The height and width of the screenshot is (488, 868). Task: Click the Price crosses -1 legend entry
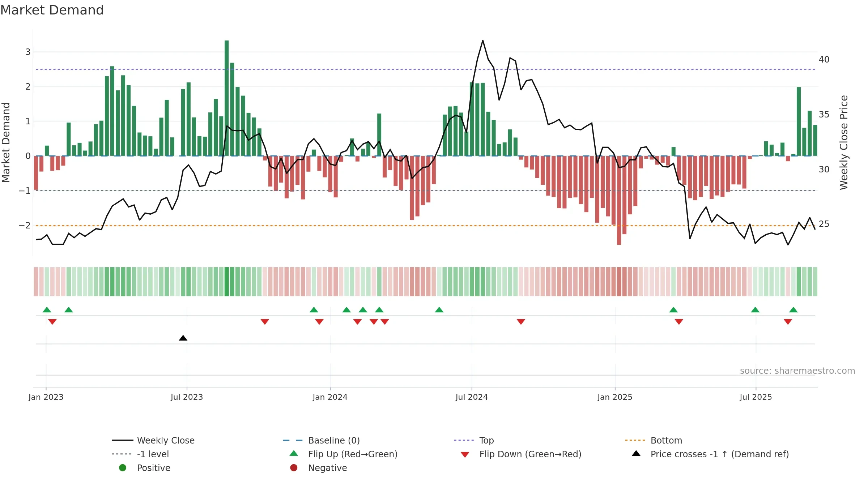click(x=710, y=454)
